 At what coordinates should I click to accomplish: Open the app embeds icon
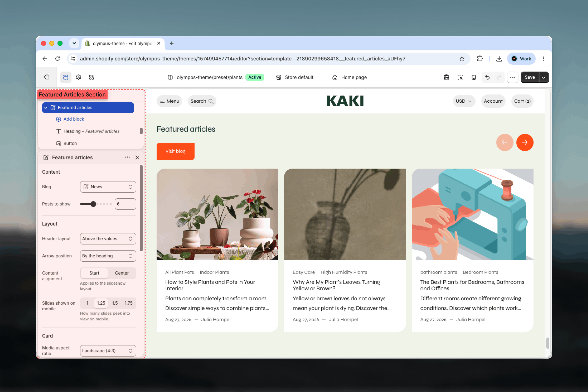(91, 77)
